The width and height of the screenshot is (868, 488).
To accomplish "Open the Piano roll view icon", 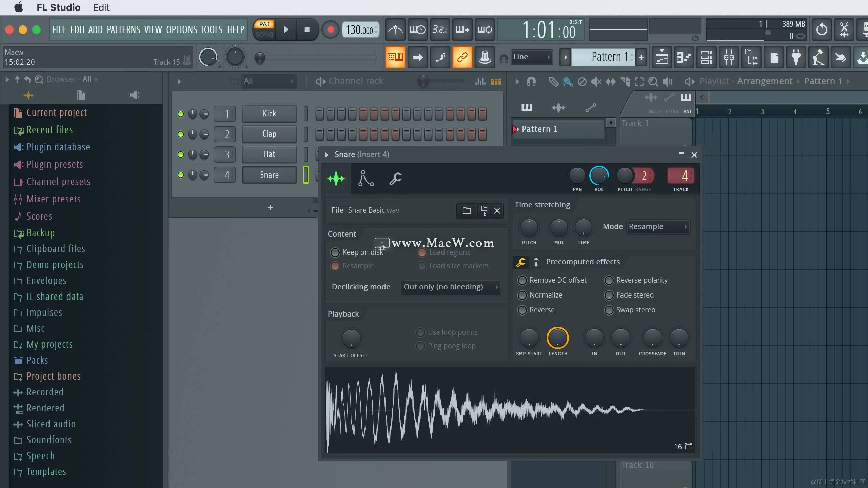I will coord(684,57).
